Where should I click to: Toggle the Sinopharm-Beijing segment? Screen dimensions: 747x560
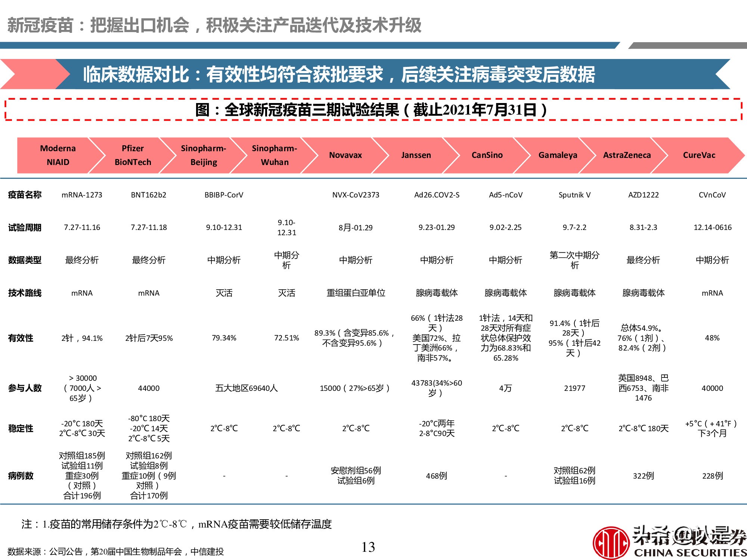point(204,155)
